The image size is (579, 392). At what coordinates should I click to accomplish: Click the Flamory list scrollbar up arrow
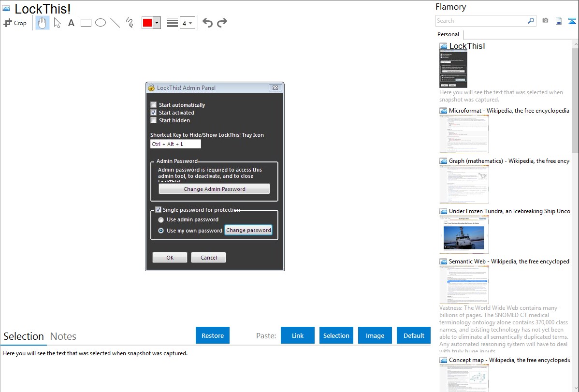point(575,44)
